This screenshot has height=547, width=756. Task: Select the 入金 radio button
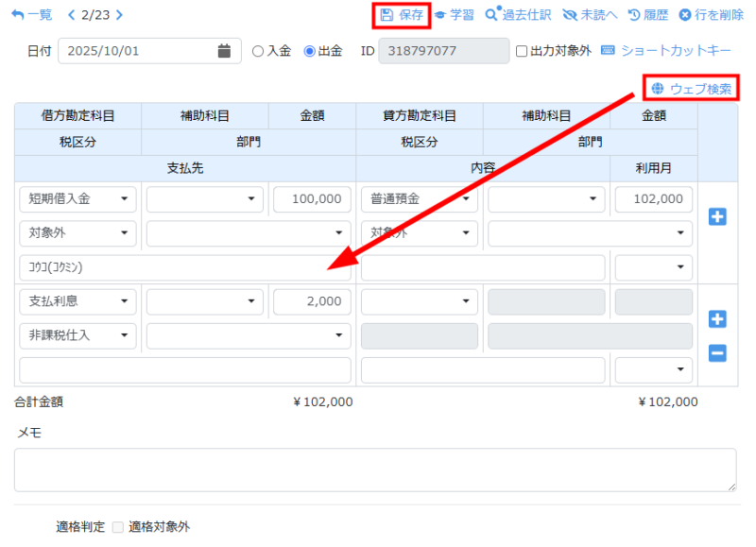(258, 51)
